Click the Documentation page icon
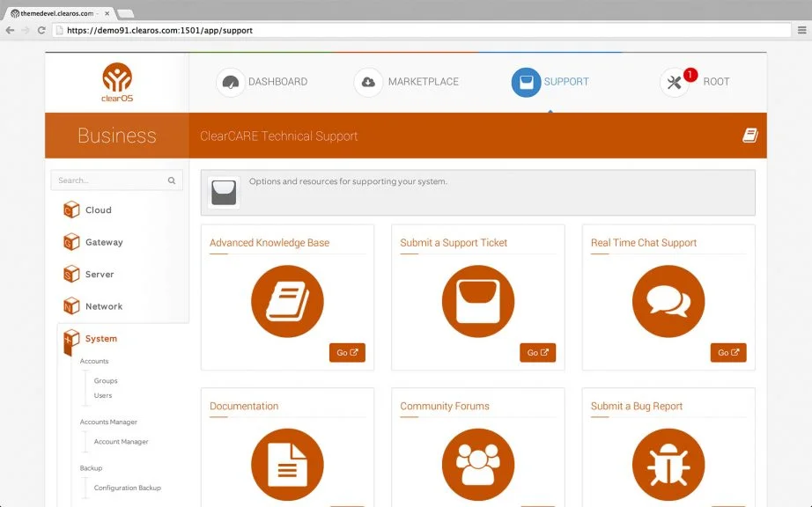Viewport: 812px width, 507px height. pos(287,465)
